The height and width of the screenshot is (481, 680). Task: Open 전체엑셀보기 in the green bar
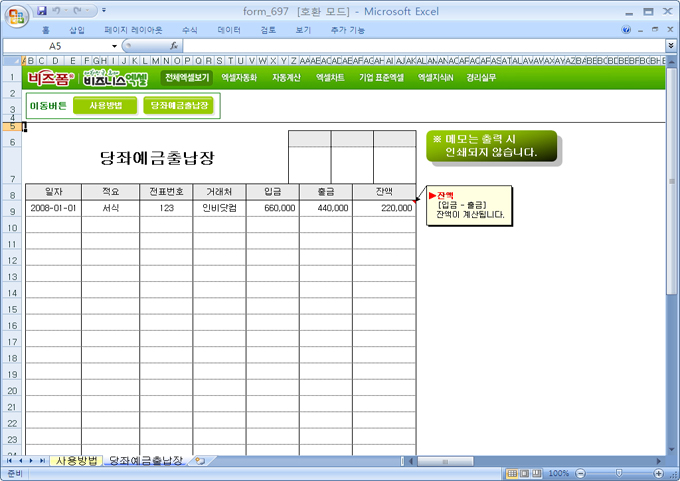pyautogui.click(x=186, y=78)
